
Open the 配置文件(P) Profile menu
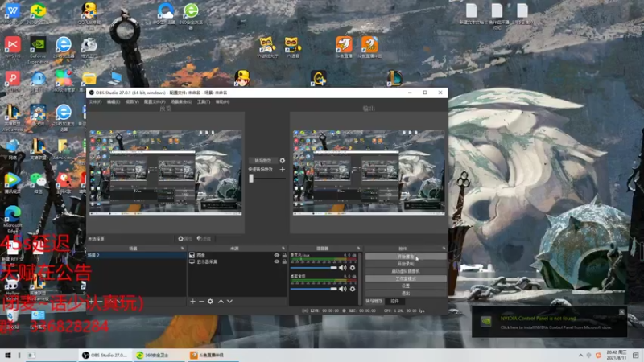(x=155, y=102)
